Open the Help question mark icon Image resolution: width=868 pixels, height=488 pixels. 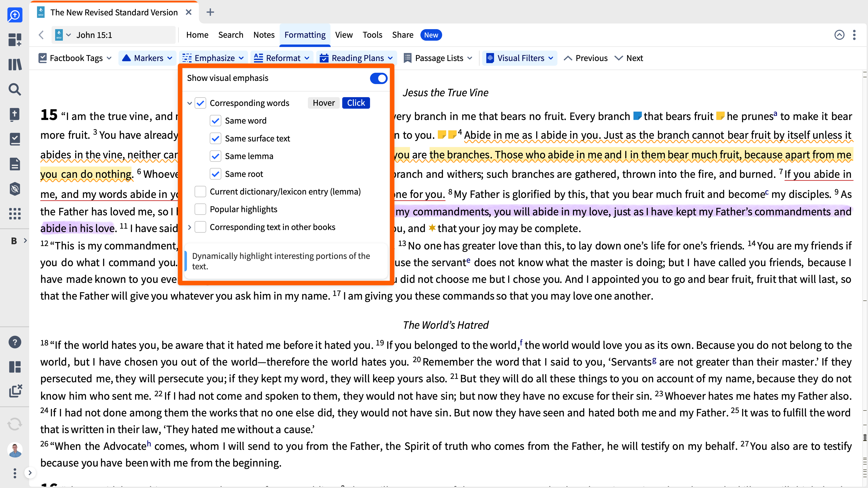point(14,342)
